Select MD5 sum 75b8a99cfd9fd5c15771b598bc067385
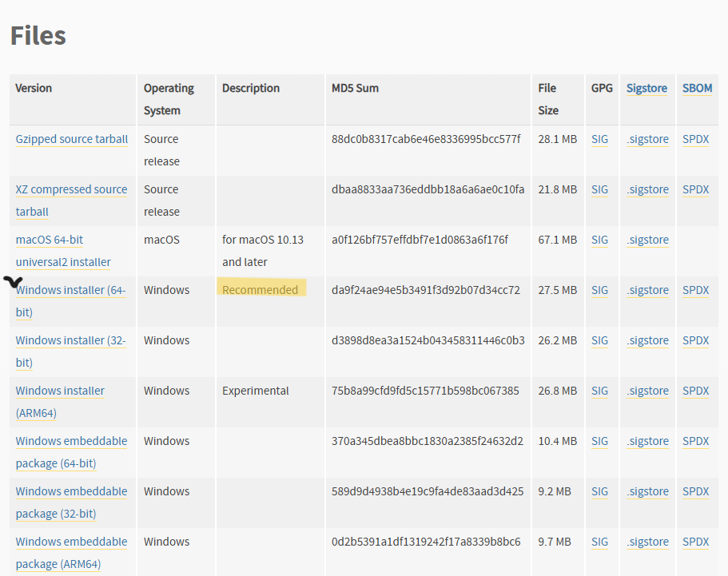The width and height of the screenshot is (728, 576). [x=425, y=391]
